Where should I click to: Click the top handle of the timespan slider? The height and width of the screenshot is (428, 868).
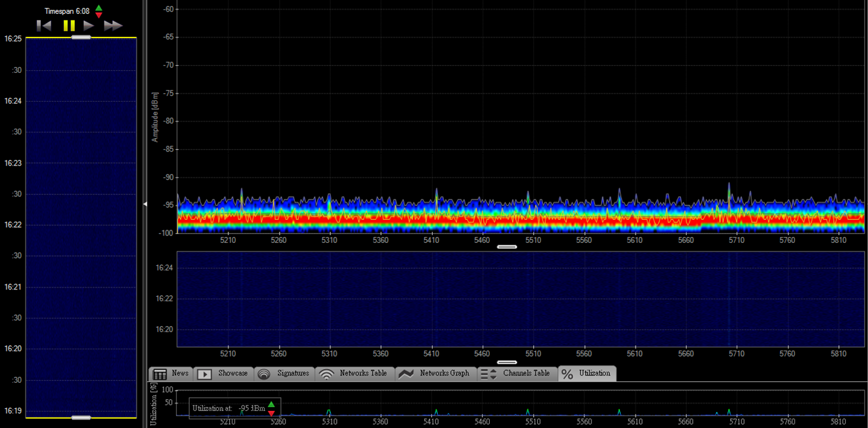(x=81, y=37)
